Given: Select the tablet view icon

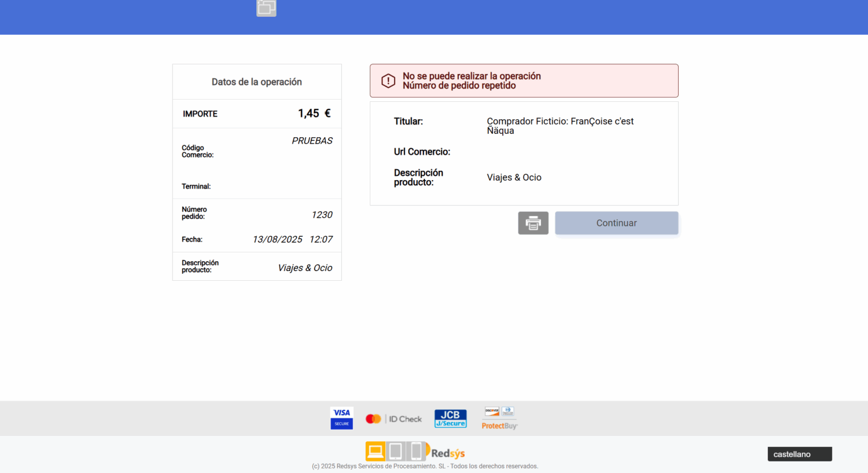Looking at the screenshot, I should 396,451.
